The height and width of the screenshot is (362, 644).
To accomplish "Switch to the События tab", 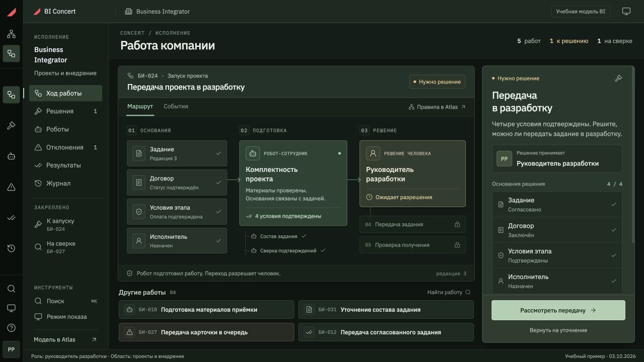I will coord(176,107).
